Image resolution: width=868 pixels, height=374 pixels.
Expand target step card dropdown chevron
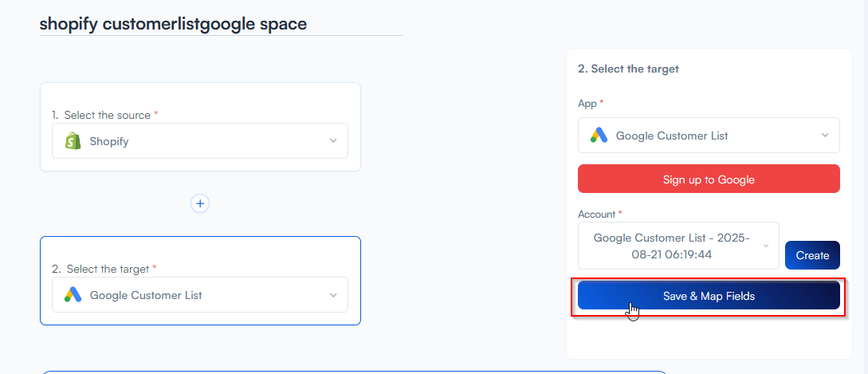coord(333,295)
